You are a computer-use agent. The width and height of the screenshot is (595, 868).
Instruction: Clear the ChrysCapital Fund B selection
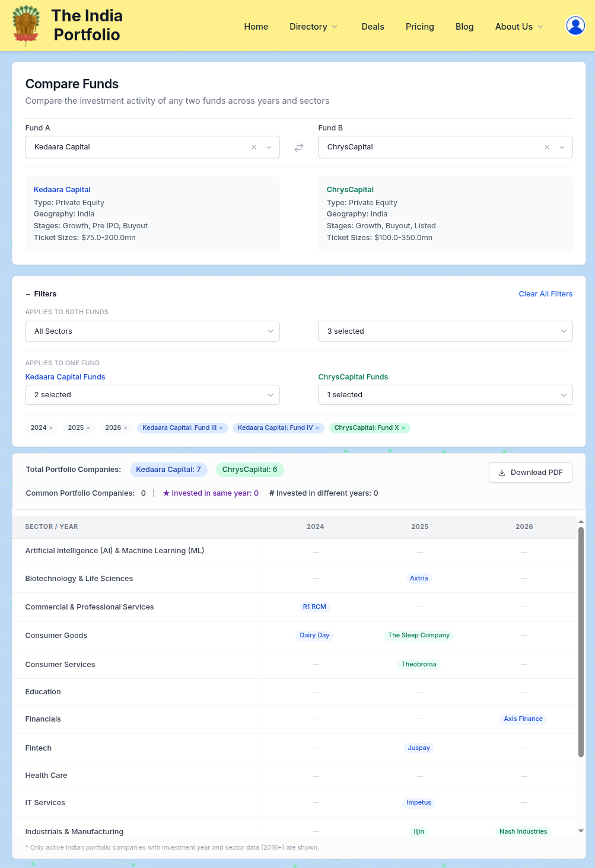click(x=547, y=147)
